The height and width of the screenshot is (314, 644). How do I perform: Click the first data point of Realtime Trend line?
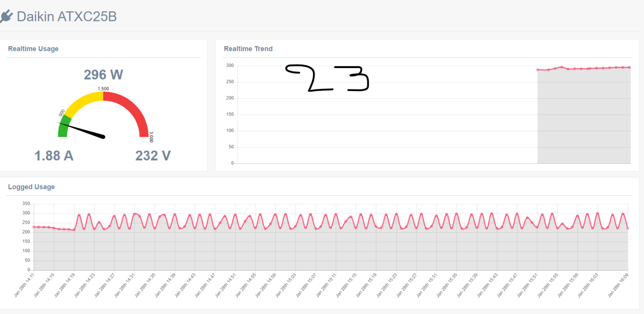click(538, 70)
